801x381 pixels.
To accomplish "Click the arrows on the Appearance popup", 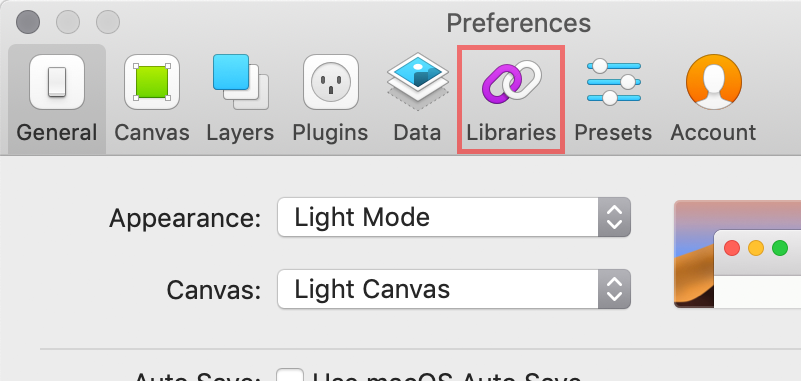I will tap(614, 217).
